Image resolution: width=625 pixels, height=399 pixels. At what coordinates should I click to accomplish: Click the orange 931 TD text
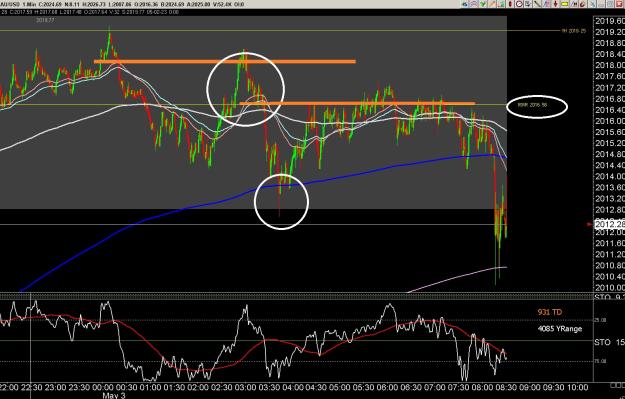pyautogui.click(x=550, y=312)
